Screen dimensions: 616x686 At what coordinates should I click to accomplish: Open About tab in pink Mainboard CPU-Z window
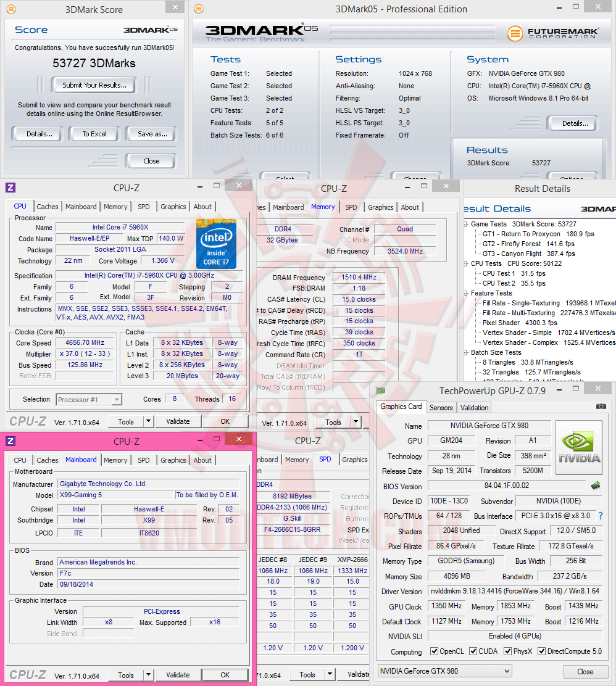point(202,460)
